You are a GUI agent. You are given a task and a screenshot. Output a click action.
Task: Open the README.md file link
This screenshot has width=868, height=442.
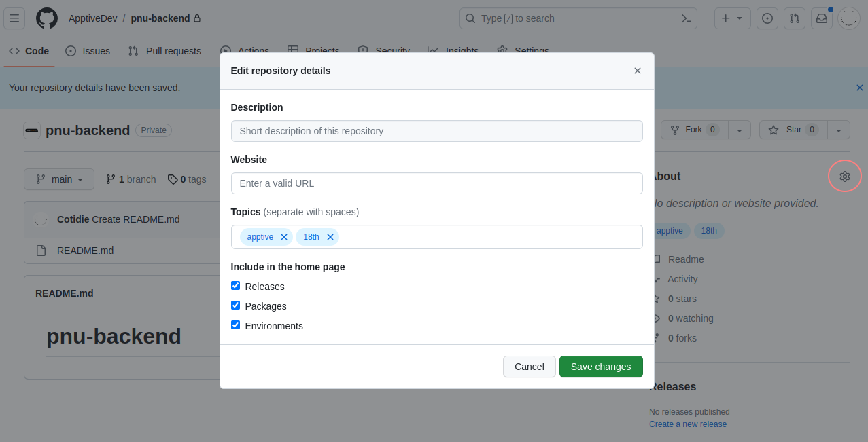85,251
